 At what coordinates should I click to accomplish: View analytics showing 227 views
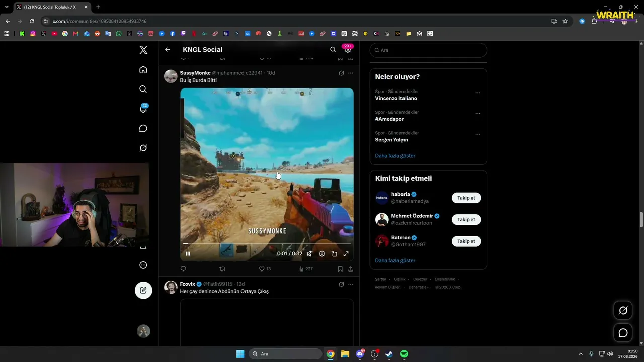(x=305, y=269)
